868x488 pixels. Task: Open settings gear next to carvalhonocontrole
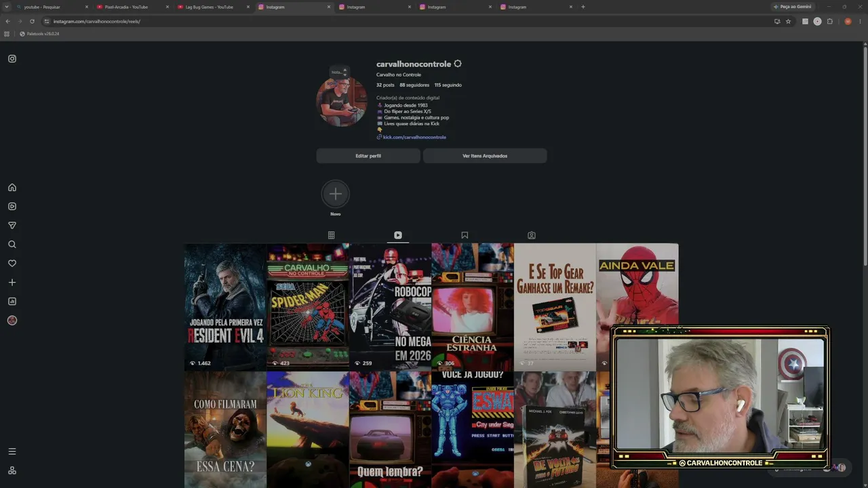point(458,64)
